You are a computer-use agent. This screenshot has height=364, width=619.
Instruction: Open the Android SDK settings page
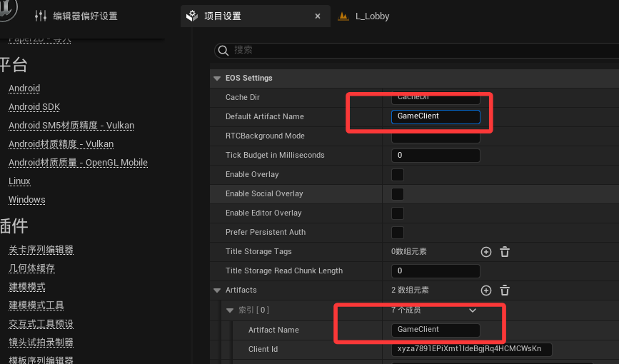point(34,107)
